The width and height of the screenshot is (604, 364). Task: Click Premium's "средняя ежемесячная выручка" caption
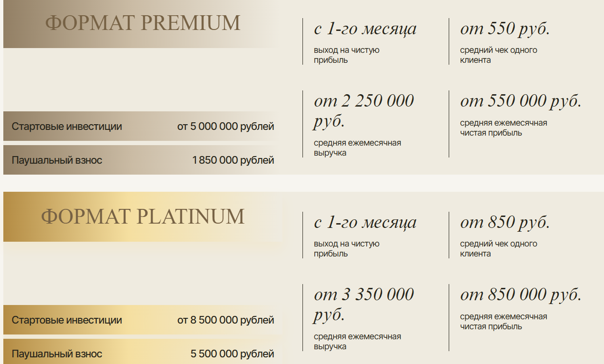click(x=357, y=148)
